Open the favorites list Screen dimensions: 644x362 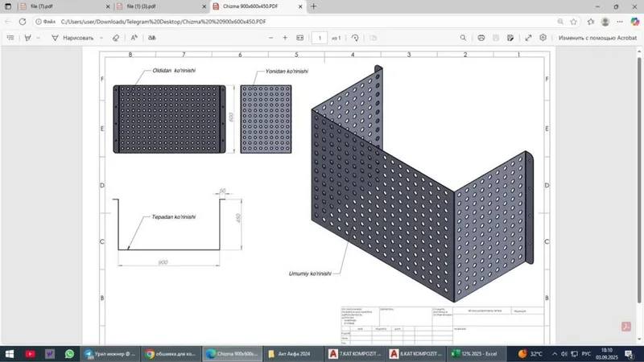pos(591,22)
